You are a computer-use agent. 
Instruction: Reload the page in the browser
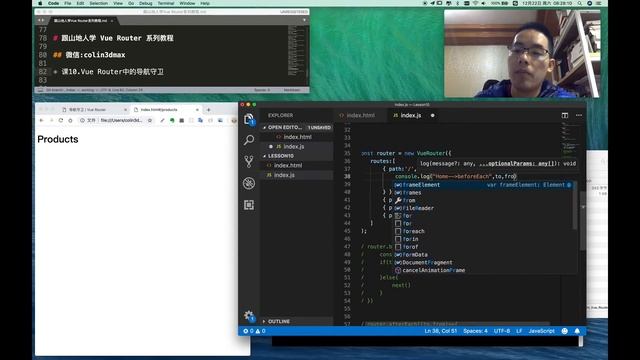[x=61, y=120]
